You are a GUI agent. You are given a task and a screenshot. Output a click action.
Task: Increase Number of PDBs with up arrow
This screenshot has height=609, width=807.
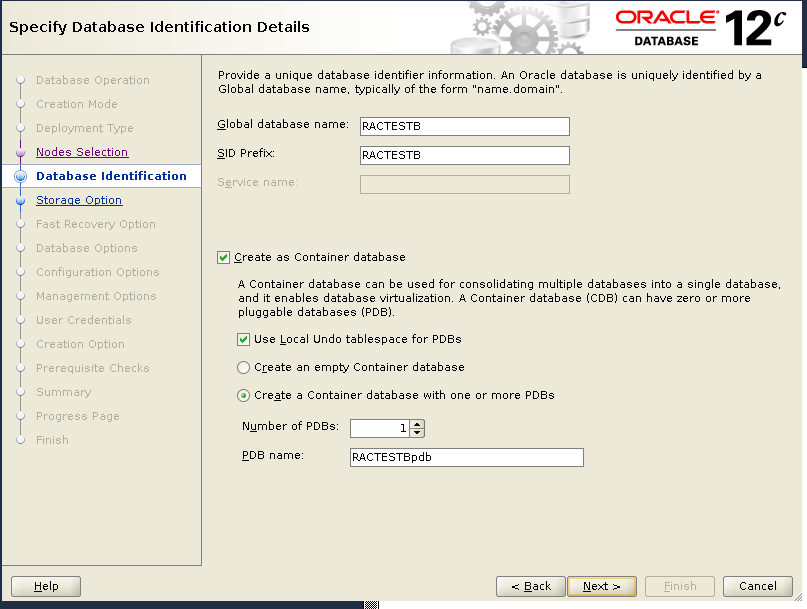[x=418, y=423]
